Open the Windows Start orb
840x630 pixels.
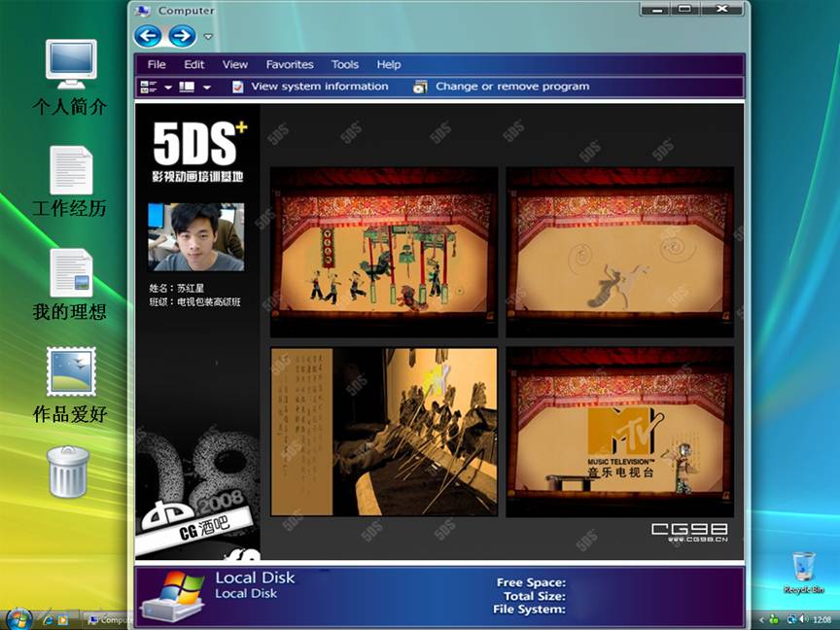[x=18, y=620]
